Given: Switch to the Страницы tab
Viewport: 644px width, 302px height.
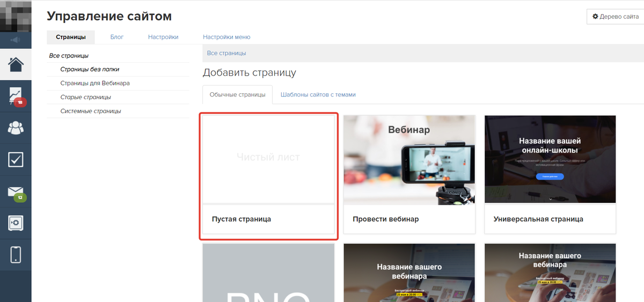Looking at the screenshot, I should coord(71,37).
